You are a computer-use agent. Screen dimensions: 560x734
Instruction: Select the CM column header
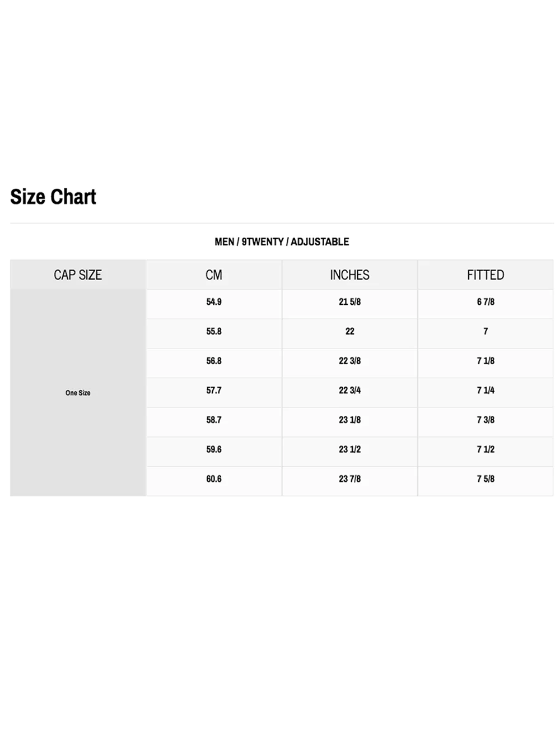(214, 275)
